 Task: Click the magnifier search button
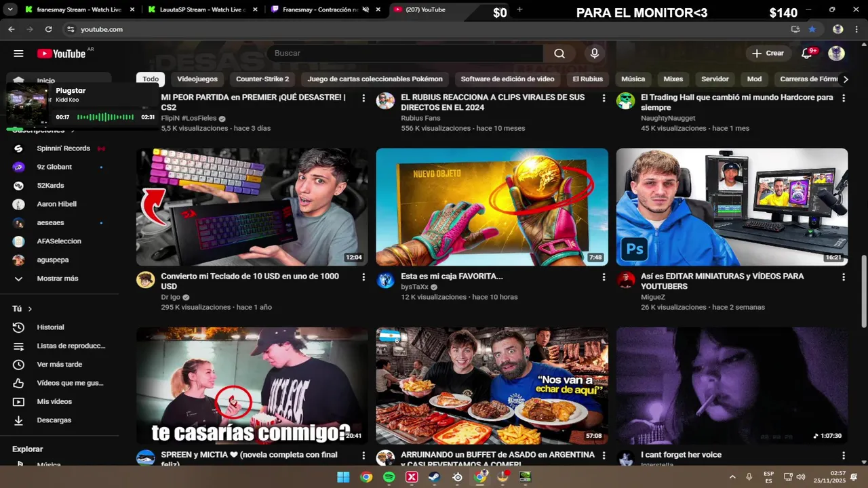coord(559,54)
